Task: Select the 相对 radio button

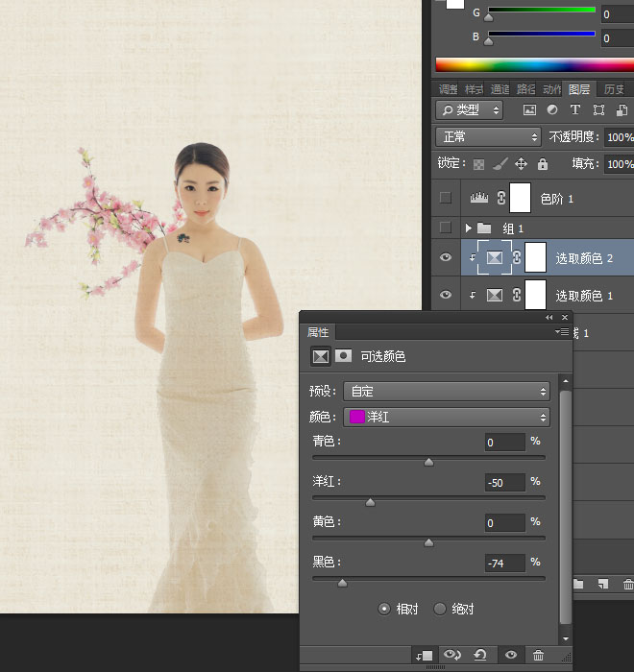Action: [x=384, y=609]
